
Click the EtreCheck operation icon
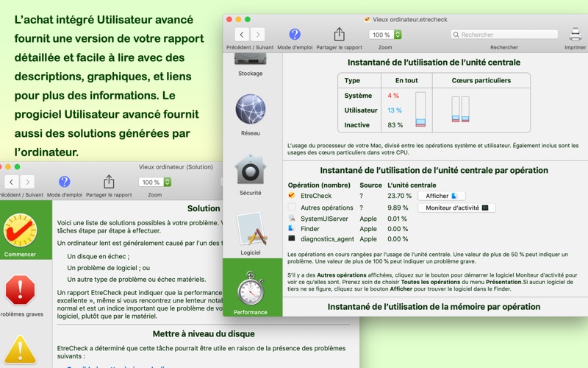click(291, 195)
